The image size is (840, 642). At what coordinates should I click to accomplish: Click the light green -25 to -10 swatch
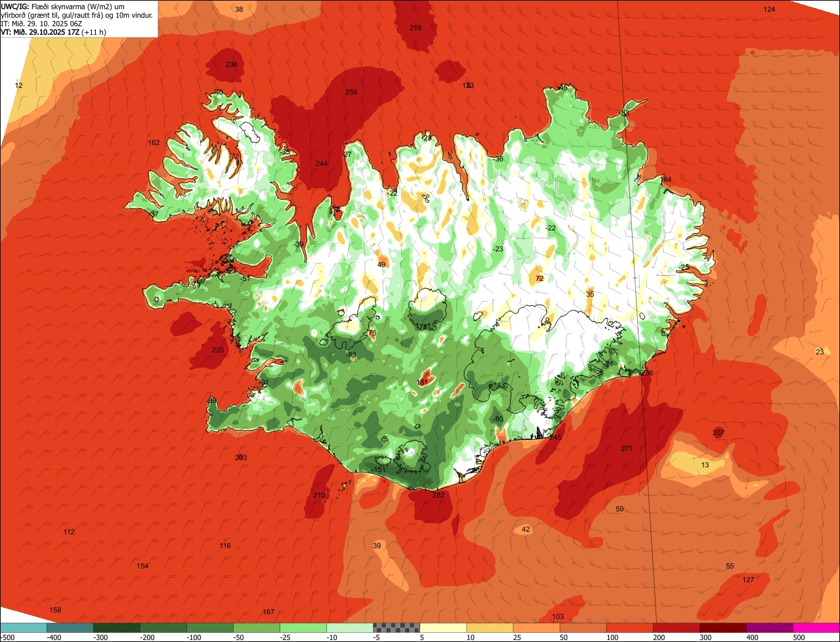[x=303, y=628]
